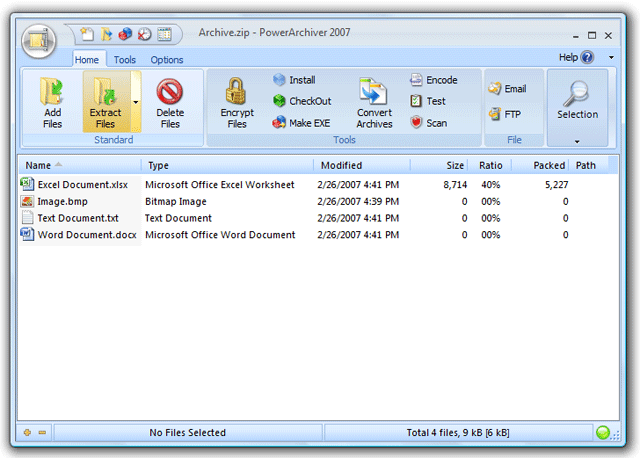Click Encrypt Files padlock button
Viewport: 640px width, 458px height.
[x=237, y=102]
